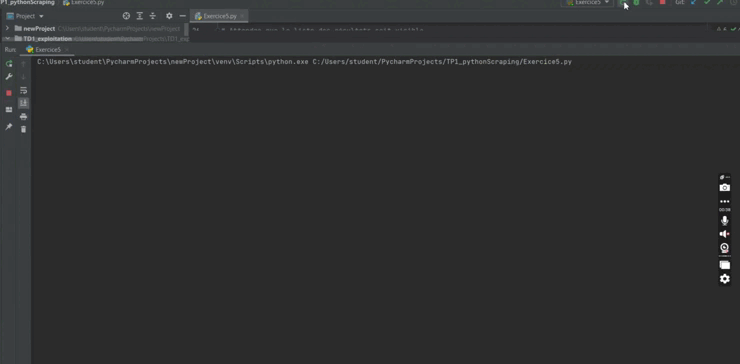This screenshot has height=364, width=740.
Task: Print console output with printer icon
Action: tap(24, 117)
